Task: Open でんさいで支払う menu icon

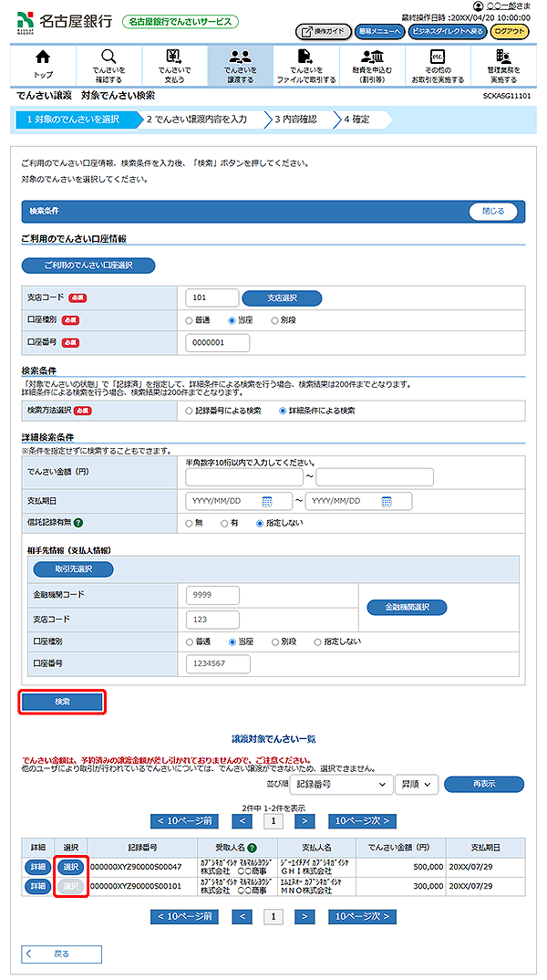Action: click(173, 57)
